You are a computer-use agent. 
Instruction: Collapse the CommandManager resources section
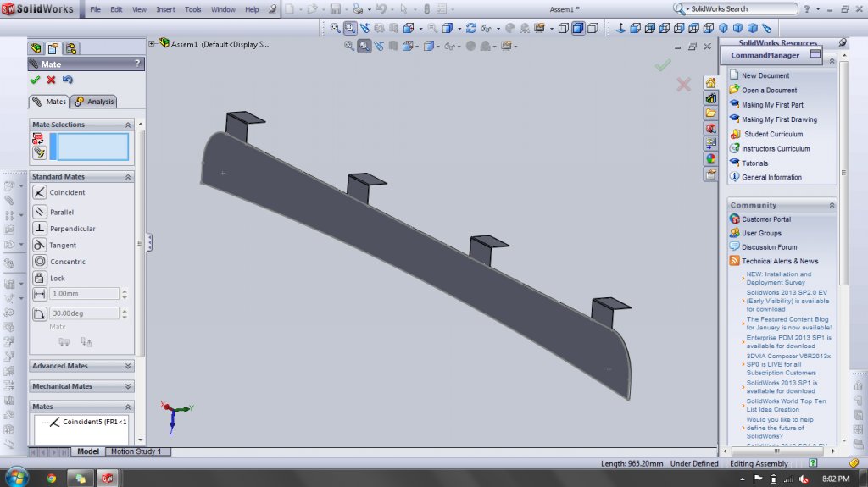tap(832, 61)
